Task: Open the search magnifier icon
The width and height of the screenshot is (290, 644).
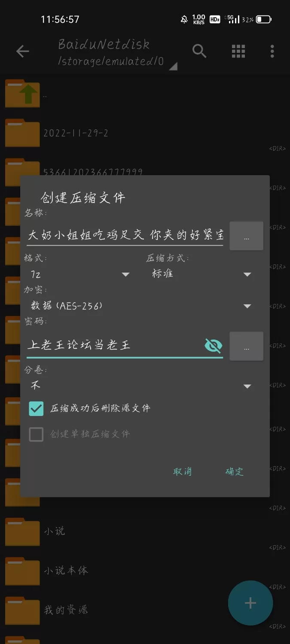Action: [199, 51]
